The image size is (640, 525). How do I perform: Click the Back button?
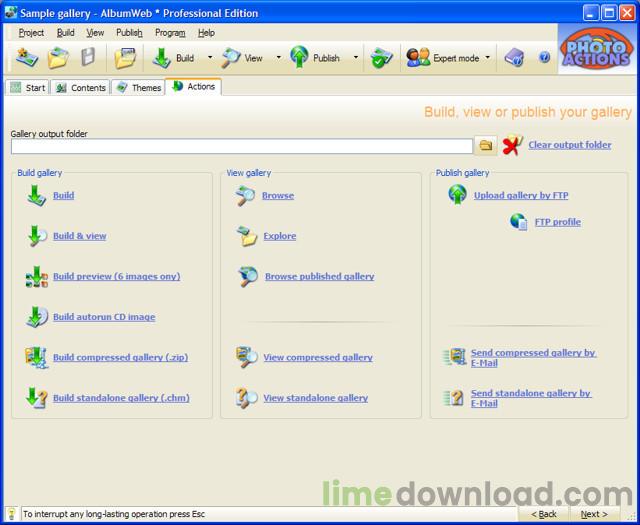544,514
